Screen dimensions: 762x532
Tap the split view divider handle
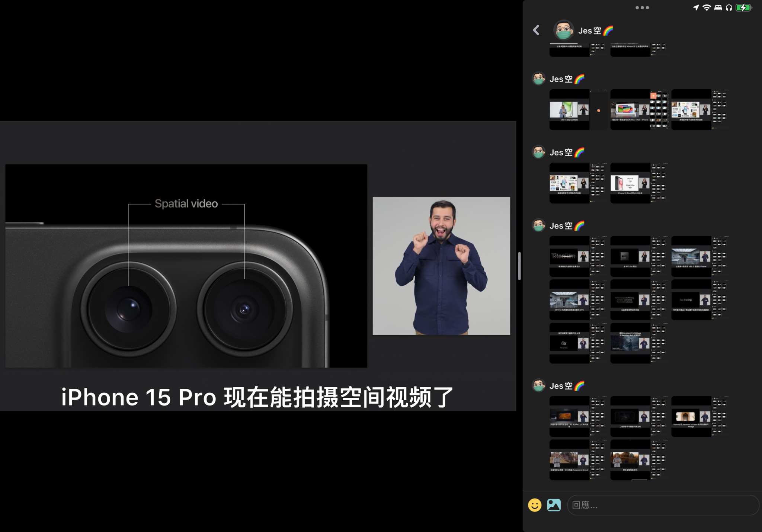coord(519,266)
